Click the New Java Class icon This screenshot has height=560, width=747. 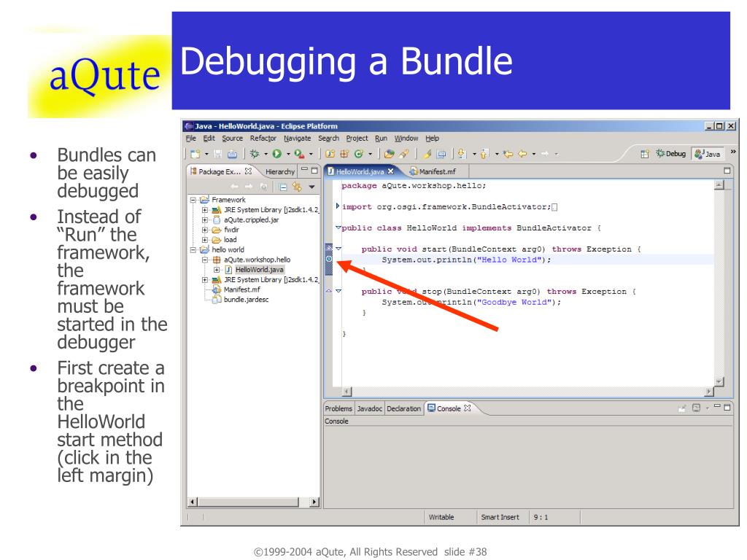pyautogui.click(x=358, y=154)
